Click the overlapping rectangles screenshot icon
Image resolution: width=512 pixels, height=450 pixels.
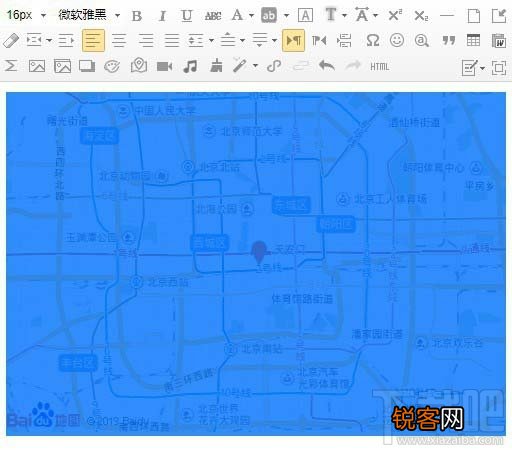(87, 66)
